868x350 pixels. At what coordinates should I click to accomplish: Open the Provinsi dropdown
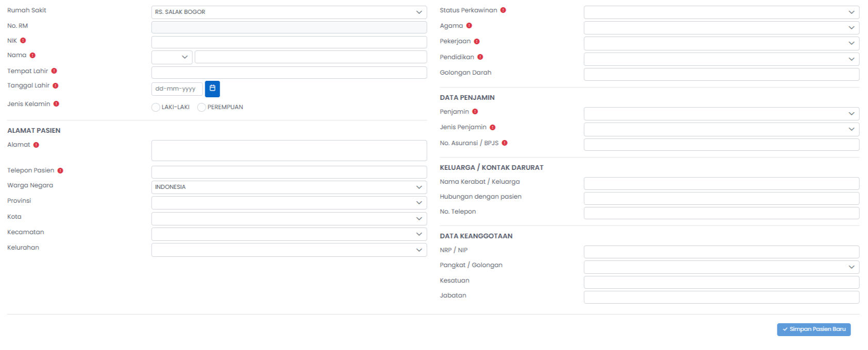pos(289,203)
